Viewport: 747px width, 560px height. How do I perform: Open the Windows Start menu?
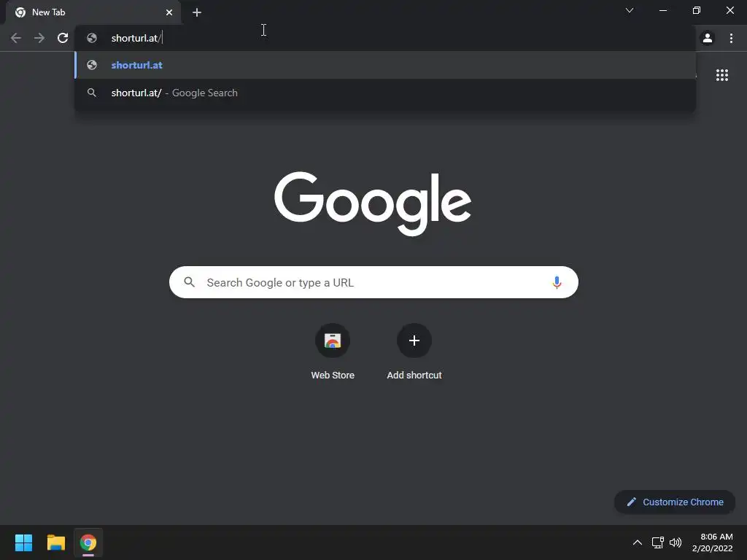pyautogui.click(x=23, y=542)
